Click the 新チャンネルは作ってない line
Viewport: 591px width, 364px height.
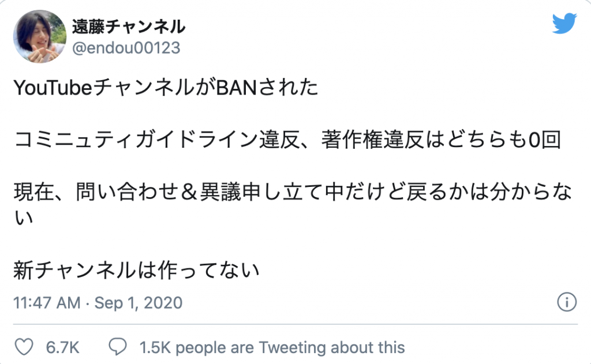click(136, 269)
